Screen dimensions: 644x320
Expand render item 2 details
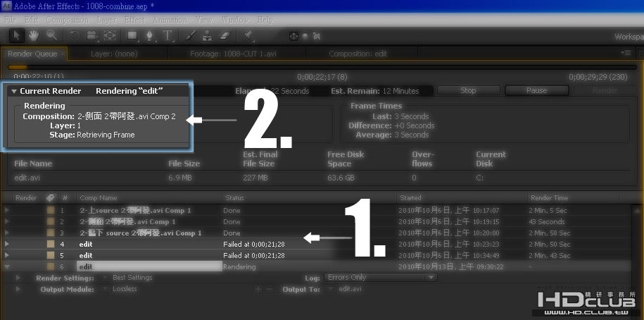tap(7, 222)
